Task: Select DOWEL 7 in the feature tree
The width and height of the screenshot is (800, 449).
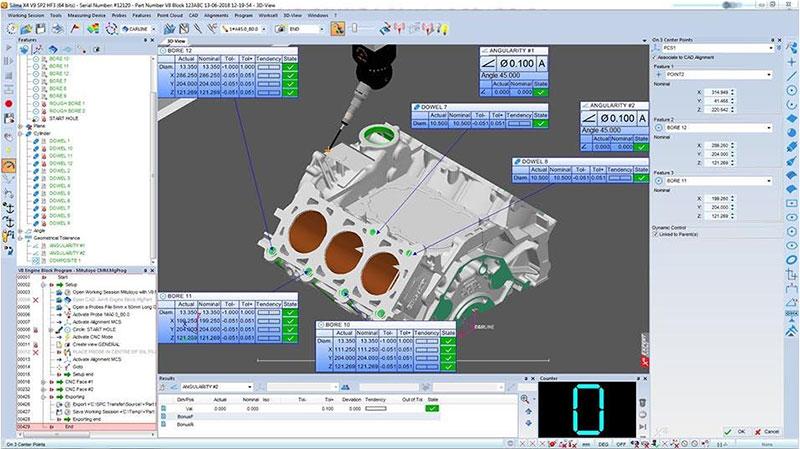Action: pos(60,206)
